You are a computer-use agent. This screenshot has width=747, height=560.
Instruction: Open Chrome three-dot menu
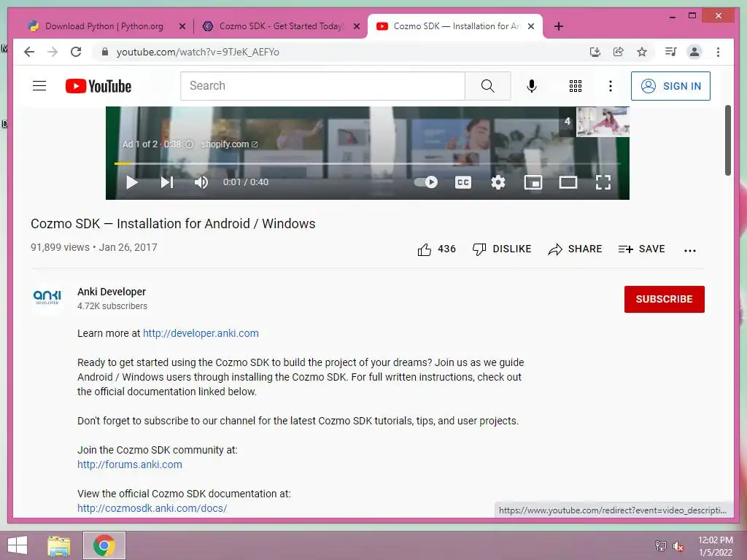[x=718, y=52]
